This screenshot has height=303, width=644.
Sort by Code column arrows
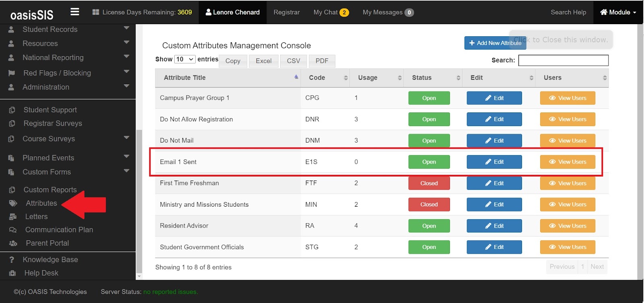click(346, 78)
